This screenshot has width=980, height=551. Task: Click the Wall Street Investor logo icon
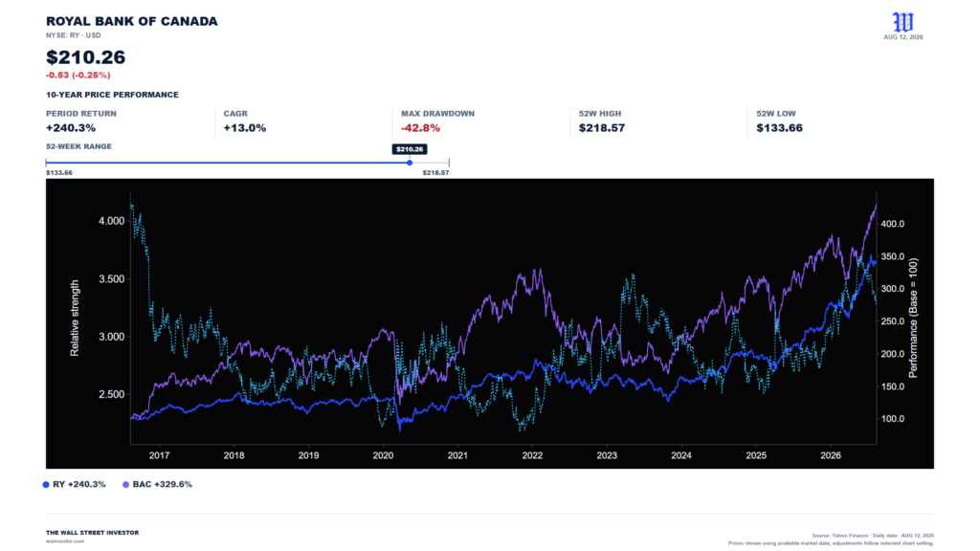(903, 22)
